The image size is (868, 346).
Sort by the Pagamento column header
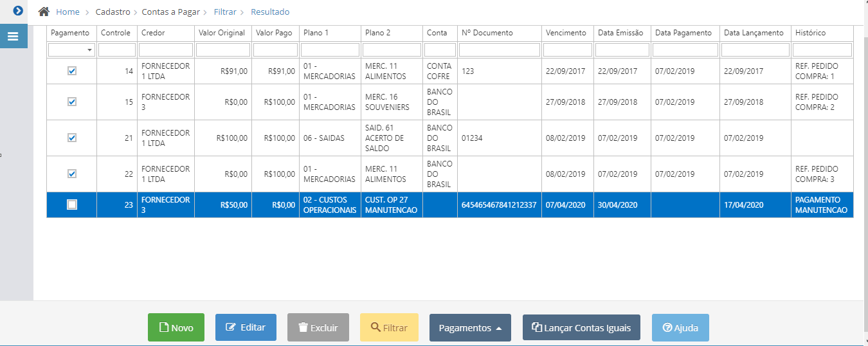[x=71, y=33]
